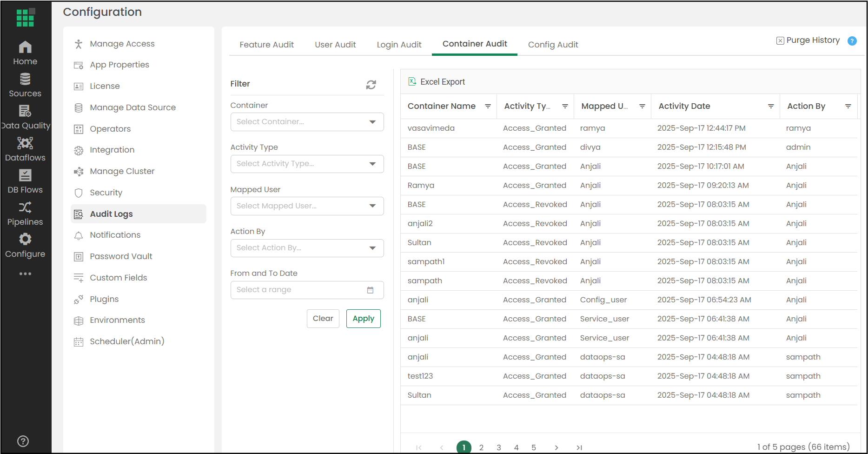The height and width of the screenshot is (454, 868).
Task: Go to page 2 of results
Action: (481, 447)
